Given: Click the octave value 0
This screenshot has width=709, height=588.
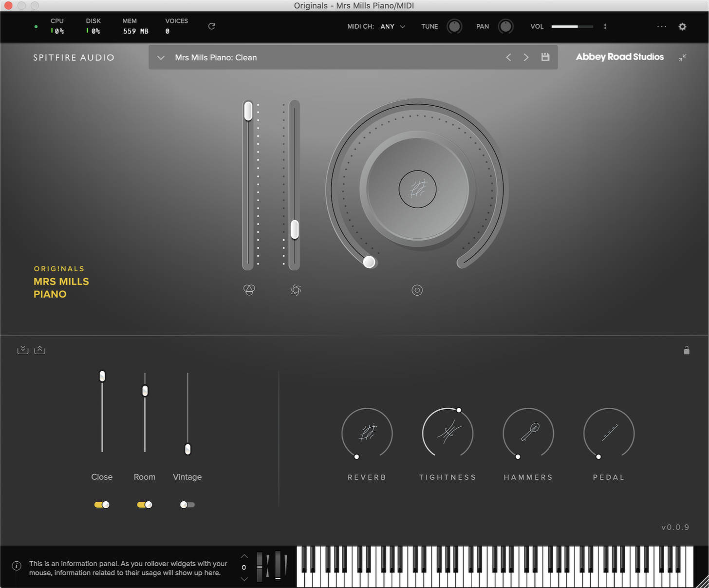Looking at the screenshot, I should pos(244,567).
